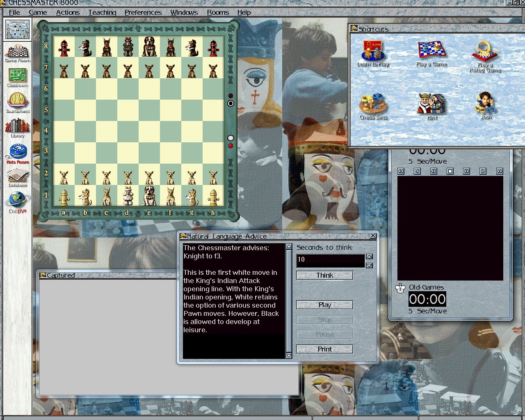Go to the Tournament room
Viewport: 525px width, 420px height.
pyautogui.click(x=17, y=103)
